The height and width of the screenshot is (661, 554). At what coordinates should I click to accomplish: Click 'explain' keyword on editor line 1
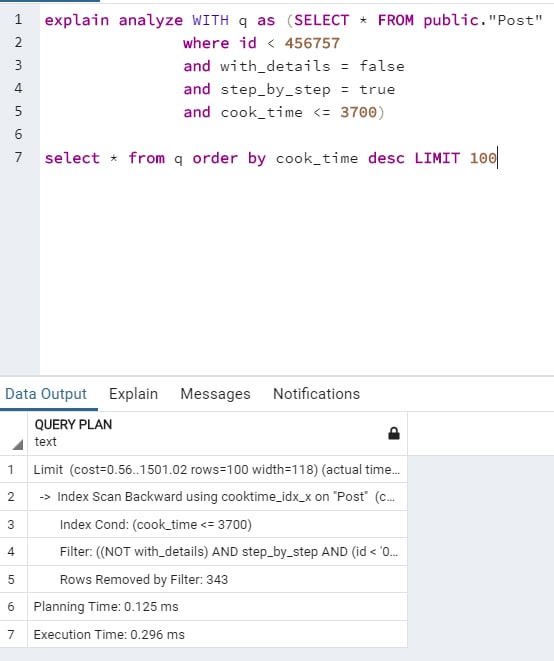pos(77,20)
